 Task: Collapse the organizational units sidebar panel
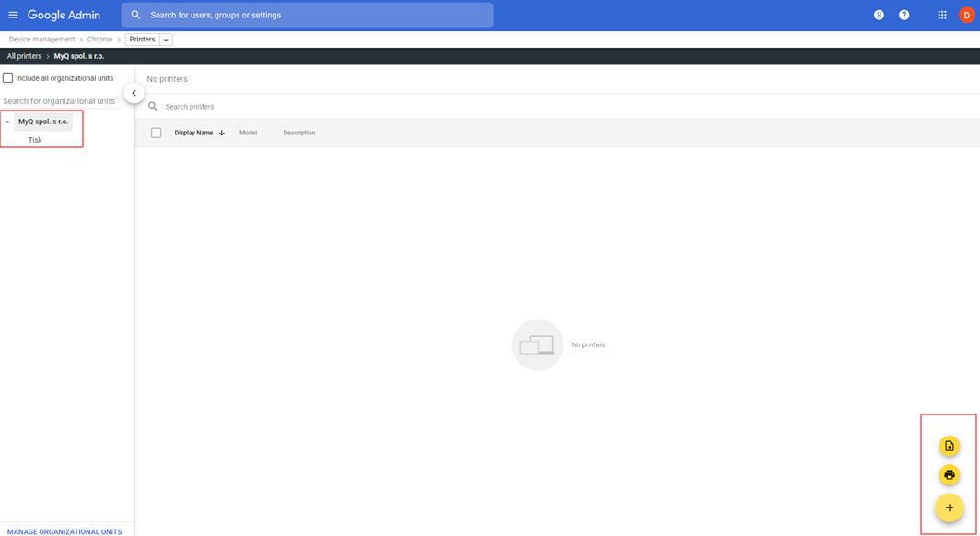pyautogui.click(x=134, y=92)
